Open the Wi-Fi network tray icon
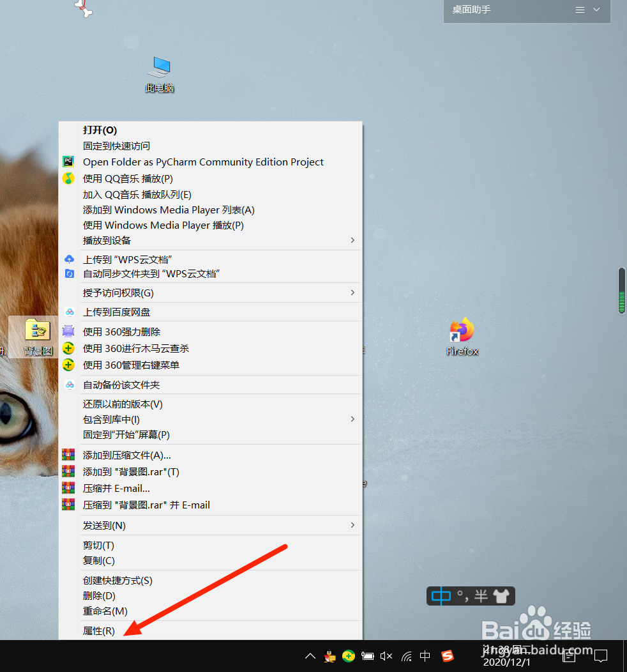The width and height of the screenshot is (627, 672). point(407,656)
